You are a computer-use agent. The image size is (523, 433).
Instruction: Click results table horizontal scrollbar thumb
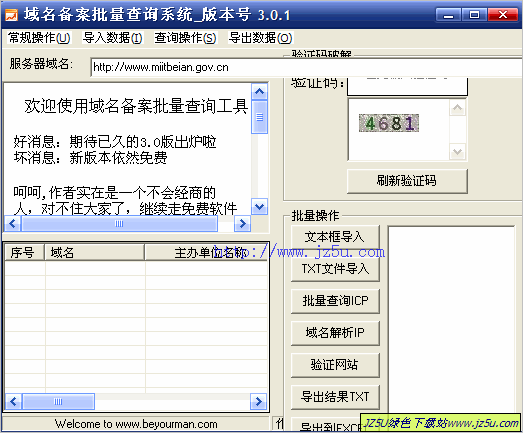click(58, 401)
